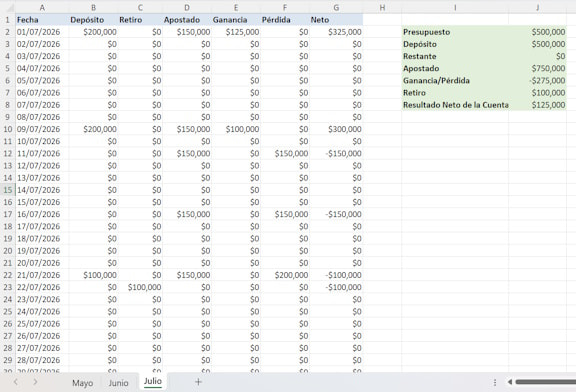The image size is (576, 392).
Task: Go to next sheet arrow
Action: pyautogui.click(x=35, y=382)
